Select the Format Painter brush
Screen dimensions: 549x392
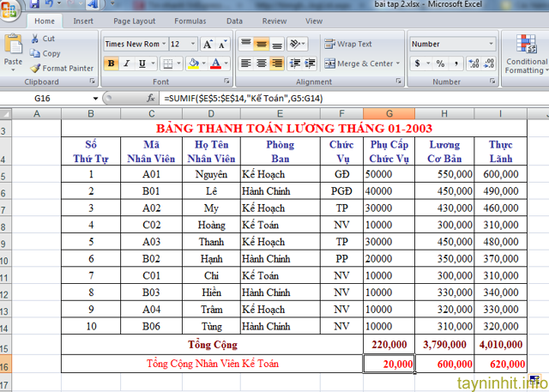(x=34, y=68)
